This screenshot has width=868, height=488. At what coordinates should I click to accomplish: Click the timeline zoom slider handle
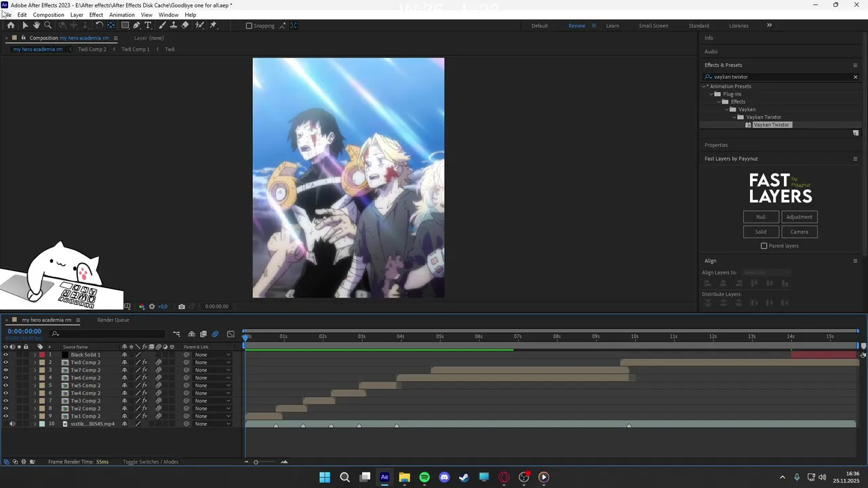pyautogui.click(x=256, y=462)
